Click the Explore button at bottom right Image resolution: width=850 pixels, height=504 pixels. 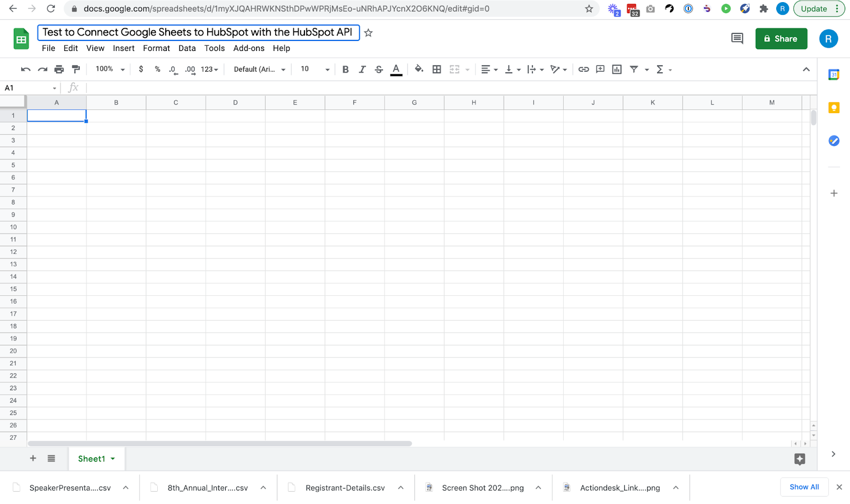(800, 459)
